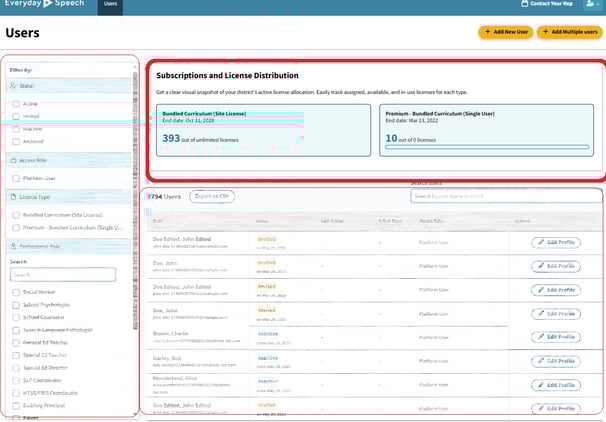Click the Everyday Speech logo
The width and height of the screenshot is (606, 422).
[x=44, y=3]
